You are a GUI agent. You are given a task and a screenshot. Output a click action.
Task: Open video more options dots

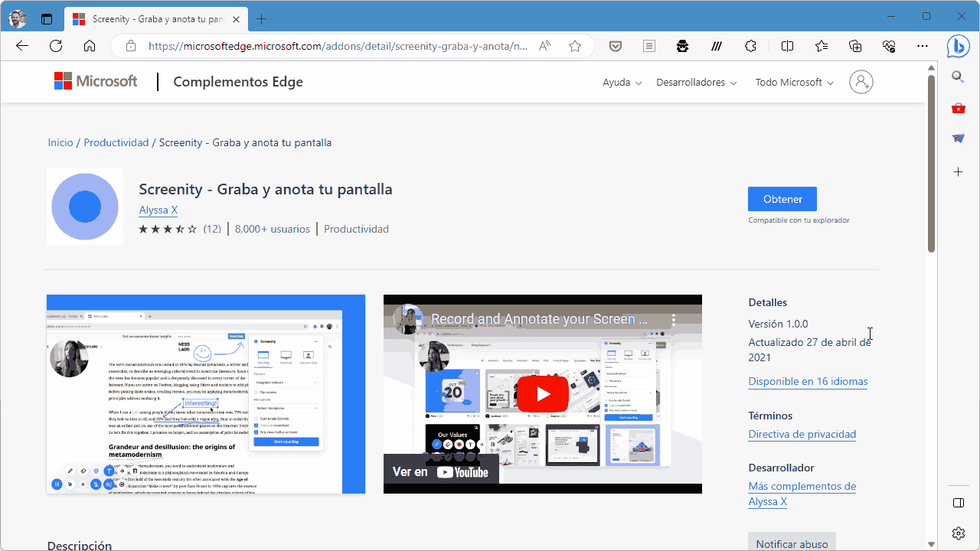coord(674,319)
